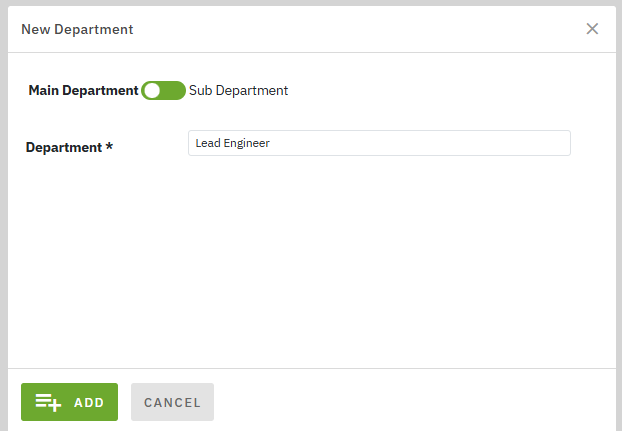Image resolution: width=622 pixels, height=431 pixels.
Task: Click the required asterisk next to Department
Action: click(109, 147)
